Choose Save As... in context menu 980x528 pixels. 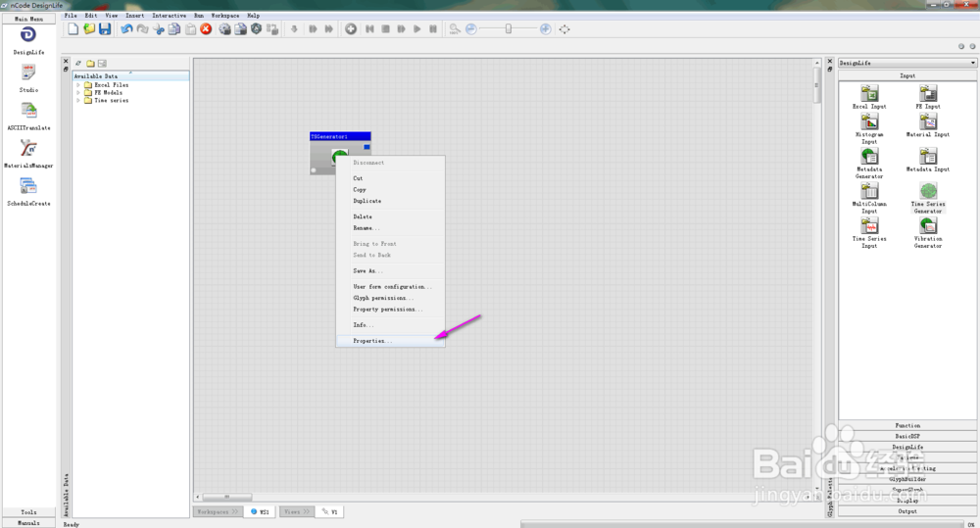tap(391, 270)
